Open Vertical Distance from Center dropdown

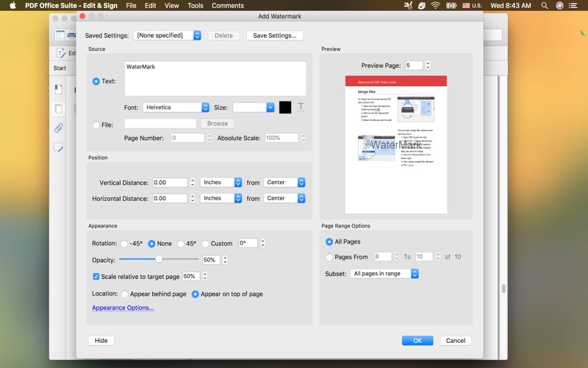coord(284,183)
